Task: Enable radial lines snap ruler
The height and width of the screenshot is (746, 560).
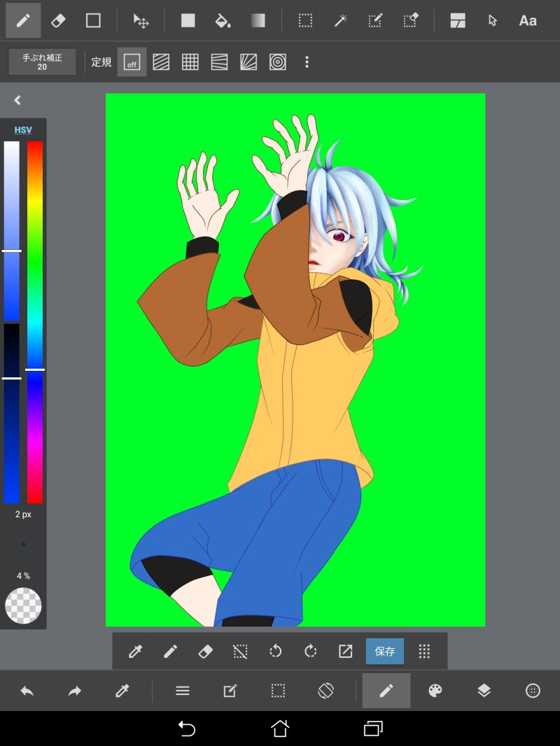Action: [x=248, y=62]
